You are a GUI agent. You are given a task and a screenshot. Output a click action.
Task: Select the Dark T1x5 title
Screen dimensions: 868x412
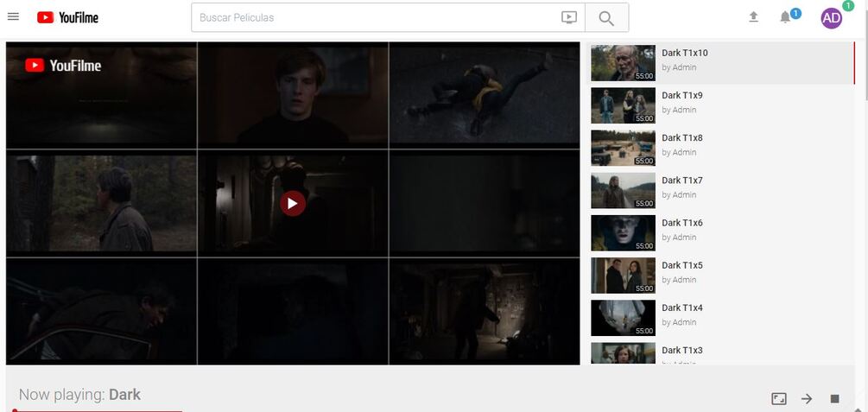[682, 265]
